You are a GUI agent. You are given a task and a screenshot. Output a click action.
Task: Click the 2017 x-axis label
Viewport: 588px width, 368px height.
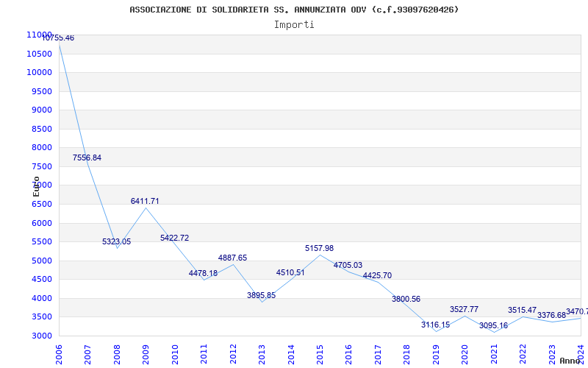pos(378,355)
